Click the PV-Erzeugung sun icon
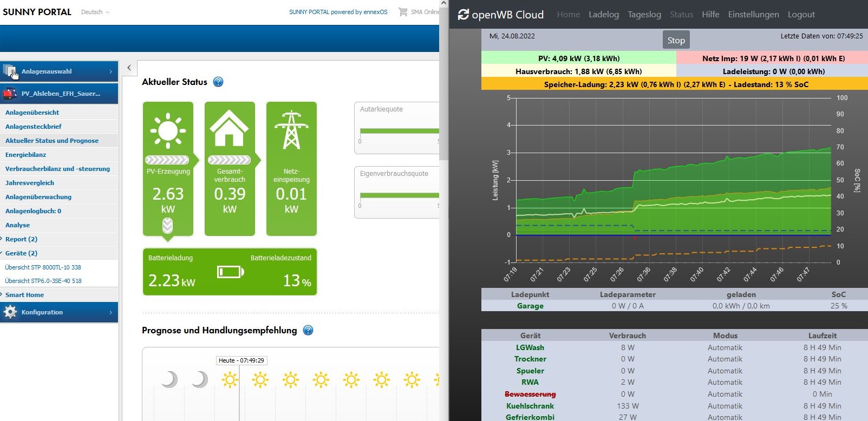This screenshot has height=421, width=868. coord(168,130)
